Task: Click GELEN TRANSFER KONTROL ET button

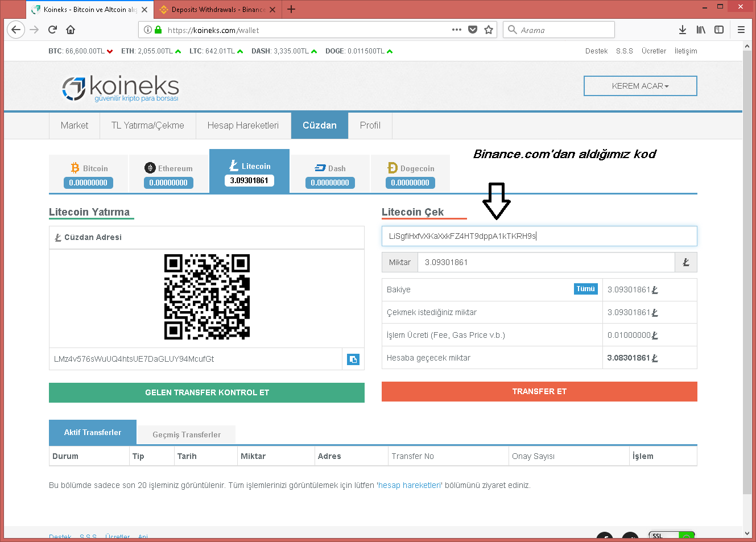Action: pyautogui.click(x=207, y=392)
